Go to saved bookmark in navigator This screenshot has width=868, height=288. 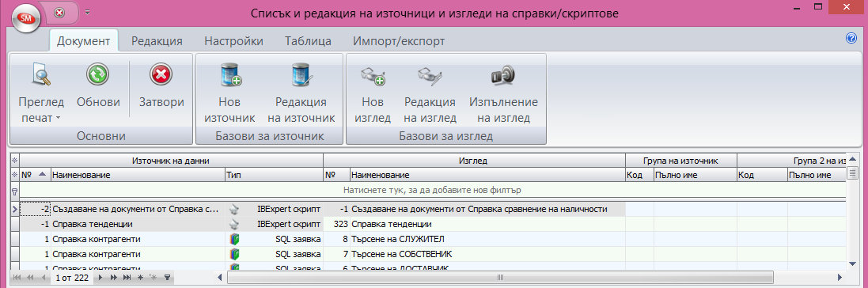click(x=153, y=278)
